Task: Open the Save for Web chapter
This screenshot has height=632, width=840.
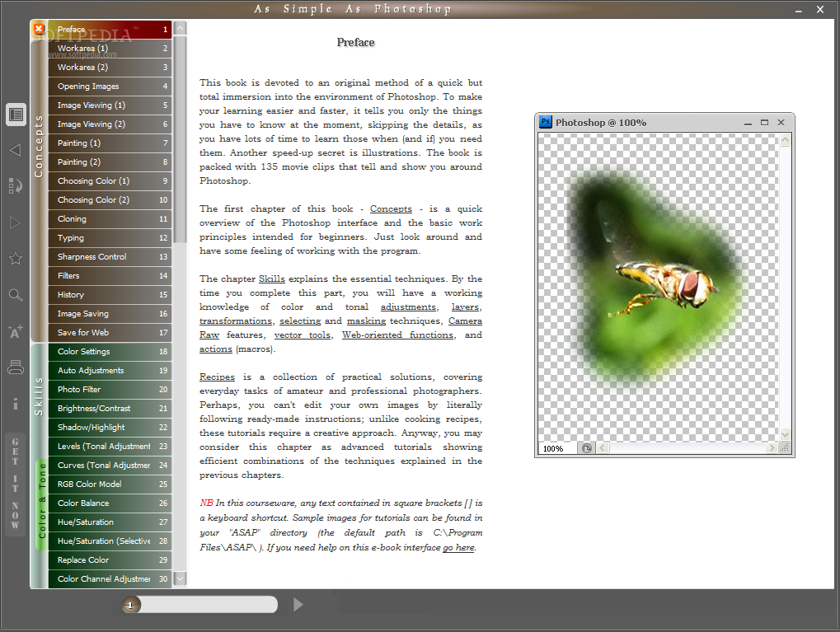Action: pos(110,333)
